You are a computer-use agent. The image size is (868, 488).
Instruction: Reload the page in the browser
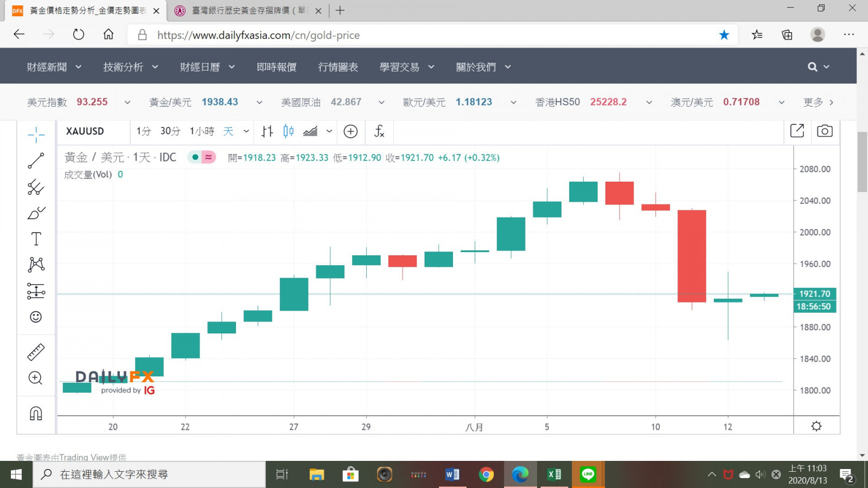pyautogui.click(x=79, y=35)
